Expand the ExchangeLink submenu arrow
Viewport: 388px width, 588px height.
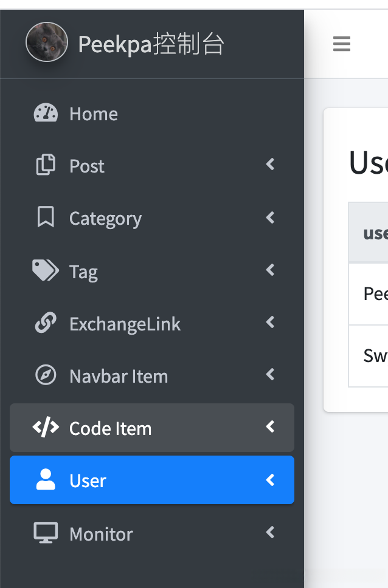271,323
